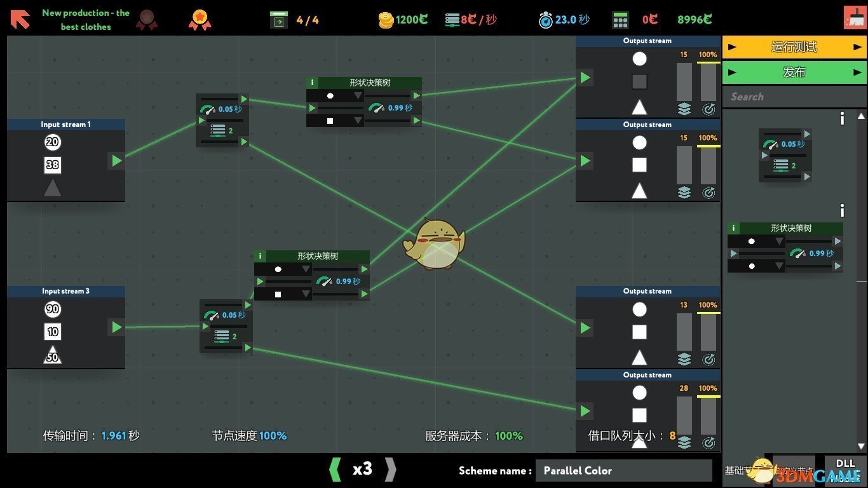Image resolution: width=868 pixels, height=488 pixels.
Task: Select the balancer node thumbnail in the palette
Action: click(785, 155)
